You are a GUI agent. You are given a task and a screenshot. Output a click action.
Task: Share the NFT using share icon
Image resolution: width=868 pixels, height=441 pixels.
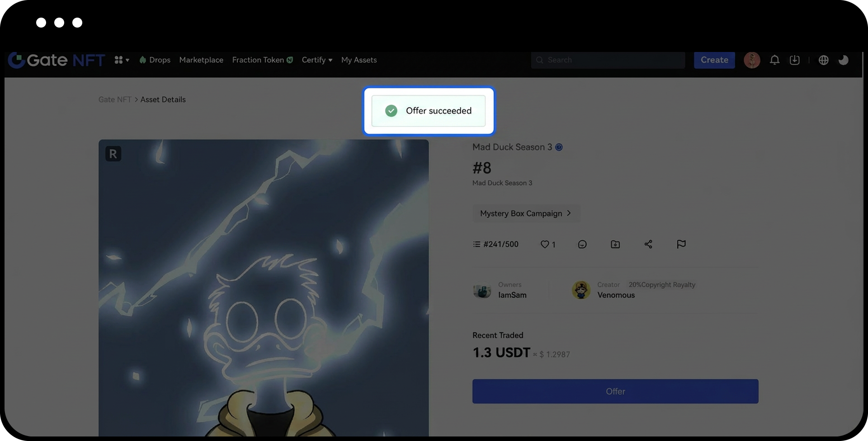[648, 244]
